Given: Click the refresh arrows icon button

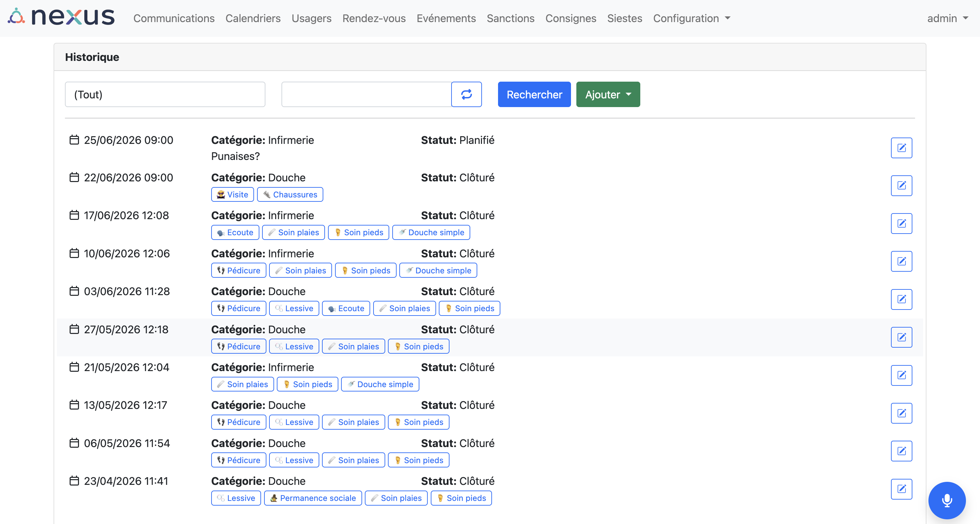Looking at the screenshot, I should pyautogui.click(x=467, y=94).
